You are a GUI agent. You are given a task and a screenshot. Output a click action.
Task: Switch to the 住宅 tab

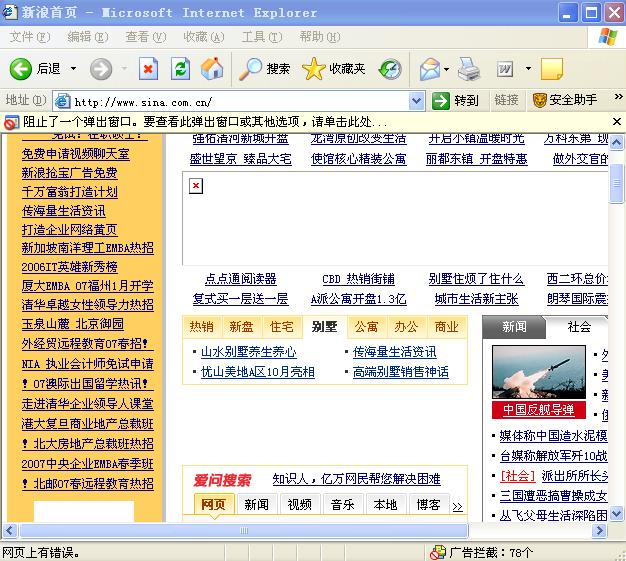click(281, 327)
